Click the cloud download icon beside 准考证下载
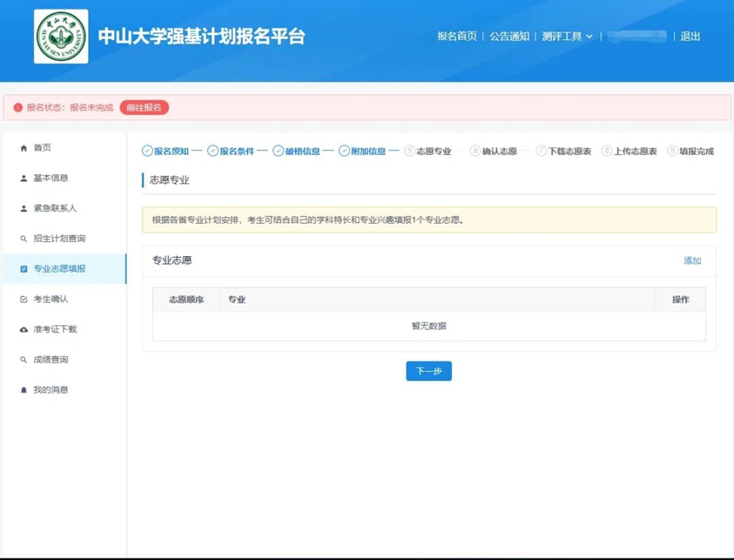 [23, 330]
